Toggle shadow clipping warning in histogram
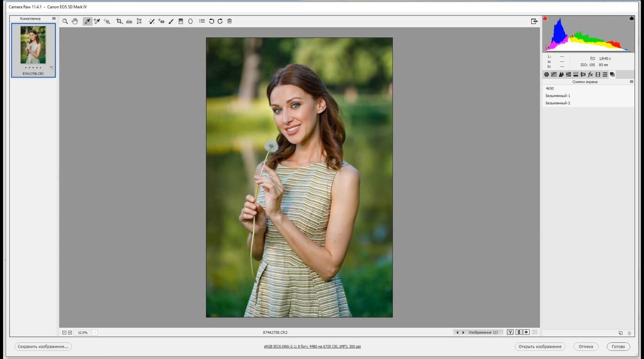The height and width of the screenshot is (359, 644). click(x=545, y=18)
